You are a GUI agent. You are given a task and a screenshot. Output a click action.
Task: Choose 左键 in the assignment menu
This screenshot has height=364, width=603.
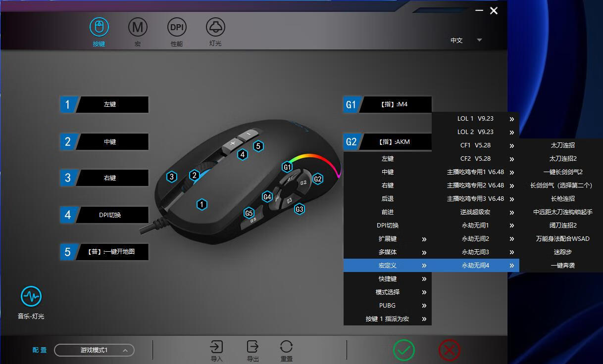[x=388, y=159]
